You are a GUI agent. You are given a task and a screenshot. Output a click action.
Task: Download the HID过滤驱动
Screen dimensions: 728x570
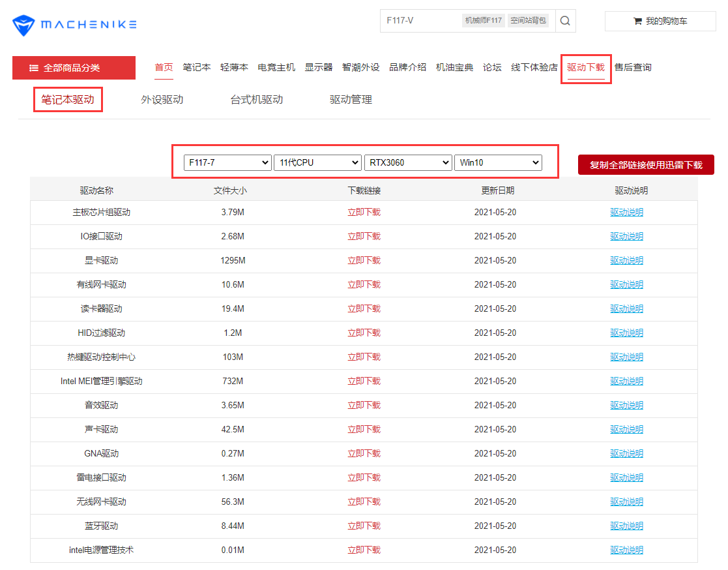364,333
